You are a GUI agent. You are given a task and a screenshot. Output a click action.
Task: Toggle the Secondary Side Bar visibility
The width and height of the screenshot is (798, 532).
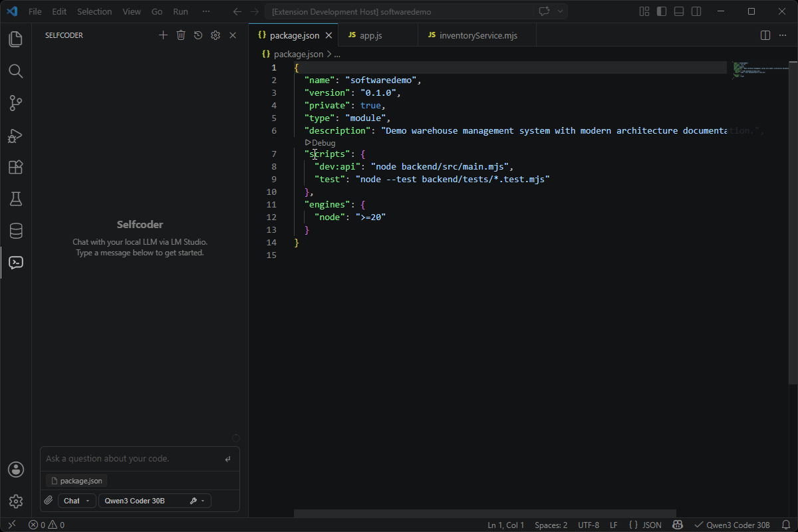coord(696,11)
